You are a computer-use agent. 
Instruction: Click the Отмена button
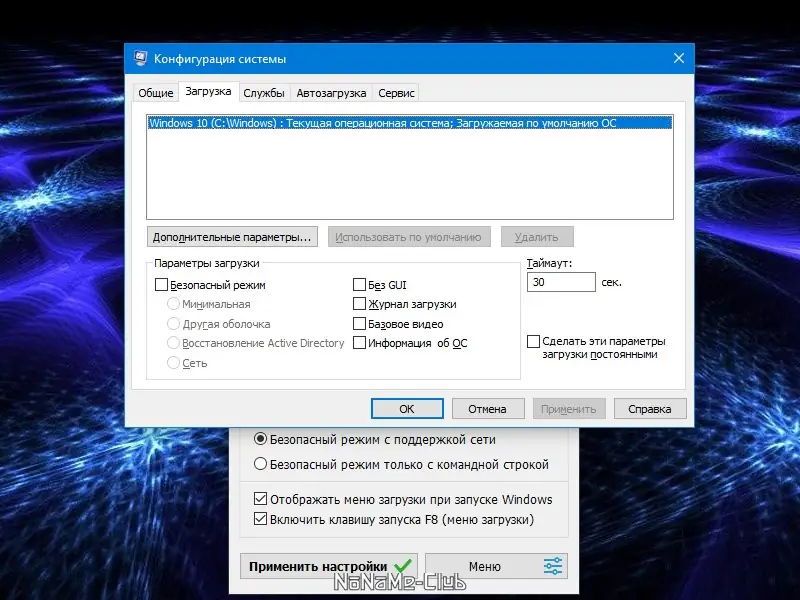click(x=488, y=409)
